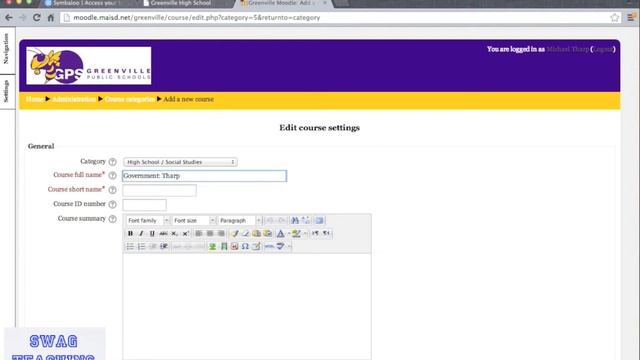Click paste from Word icon
The width and height of the screenshot is (640, 360).
click(x=268, y=233)
